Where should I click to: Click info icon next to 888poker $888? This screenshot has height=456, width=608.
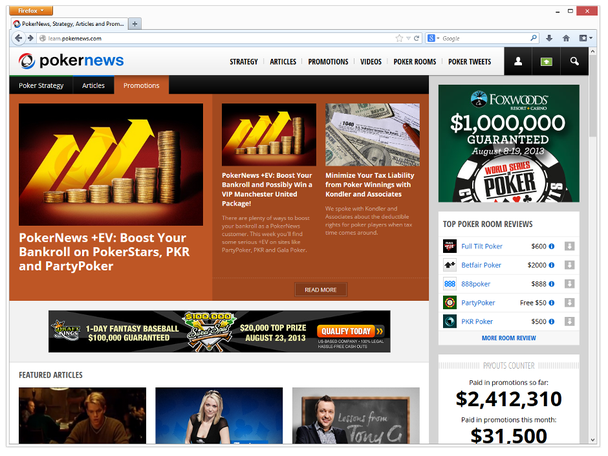click(552, 284)
